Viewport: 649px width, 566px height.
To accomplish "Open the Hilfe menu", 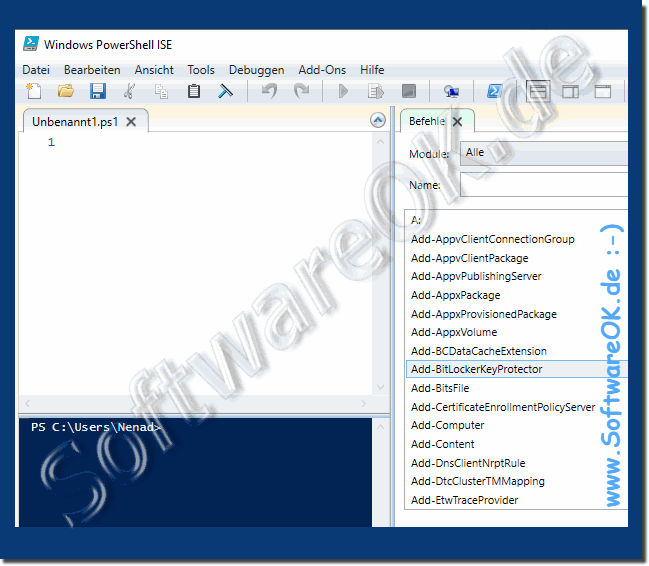I will pyautogui.click(x=372, y=70).
